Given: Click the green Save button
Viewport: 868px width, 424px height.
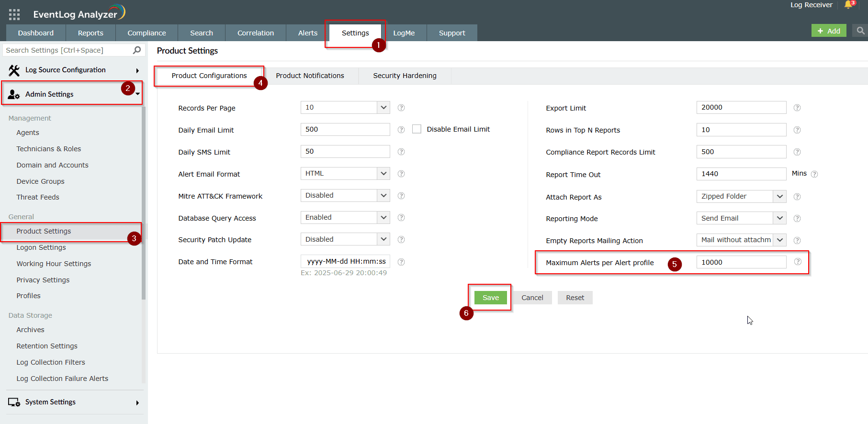Looking at the screenshot, I should tap(490, 298).
